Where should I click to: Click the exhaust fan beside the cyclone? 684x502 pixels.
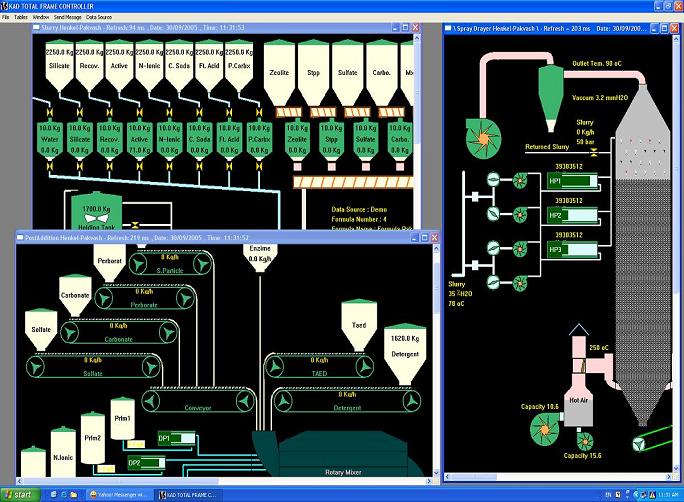483,138
